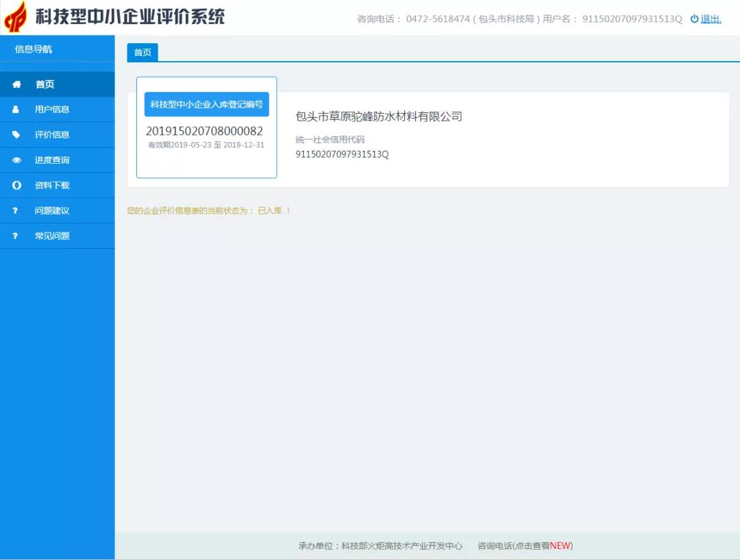The width and height of the screenshot is (740, 560).
Task: Click username 91150207097931513Q in the header
Action: click(x=632, y=19)
